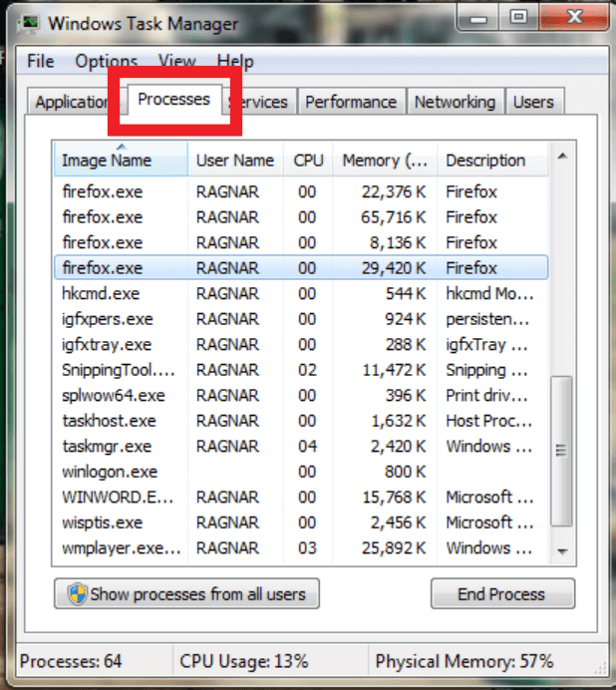
Task: Select the wmplayer.exe process row
Action: click(x=301, y=548)
